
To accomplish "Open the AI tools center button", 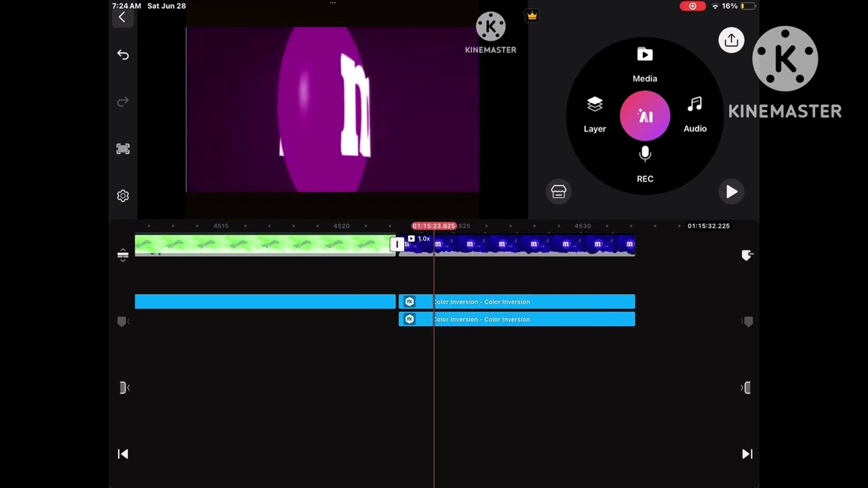I will [645, 116].
